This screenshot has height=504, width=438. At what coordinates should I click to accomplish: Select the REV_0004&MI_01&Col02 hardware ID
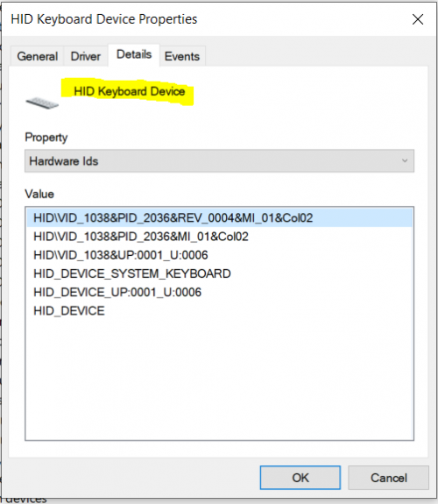click(x=219, y=218)
